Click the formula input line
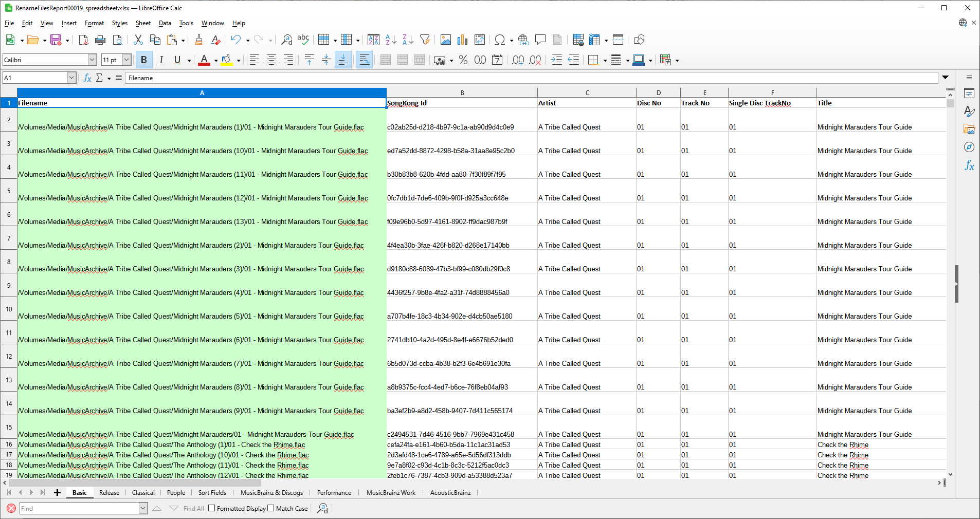This screenshot has height=519, width=980. click(x=532, y=78)
